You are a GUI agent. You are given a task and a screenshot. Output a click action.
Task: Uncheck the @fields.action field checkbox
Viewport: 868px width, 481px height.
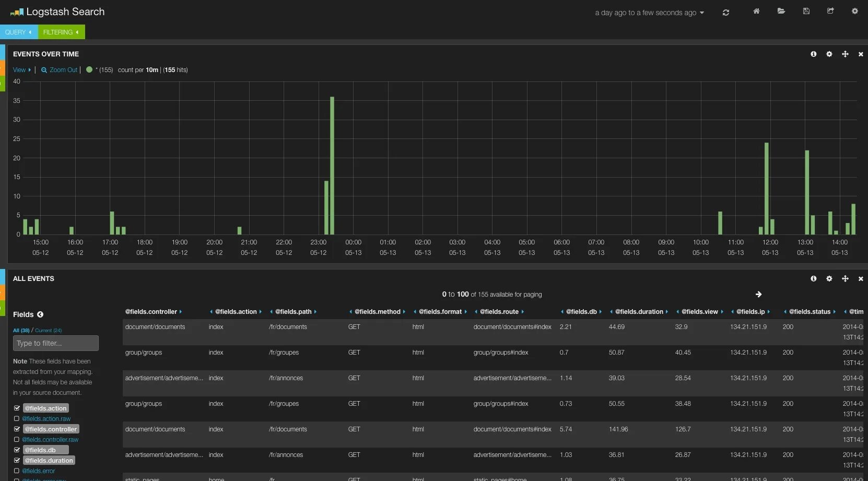[x=17, y=408]
